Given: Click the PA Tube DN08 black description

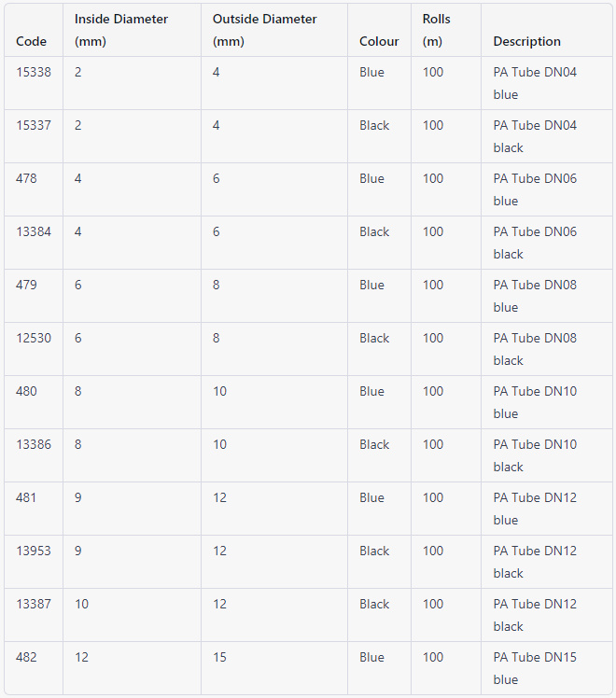Looking at the screenshot, I should click(x=535, y=349).
